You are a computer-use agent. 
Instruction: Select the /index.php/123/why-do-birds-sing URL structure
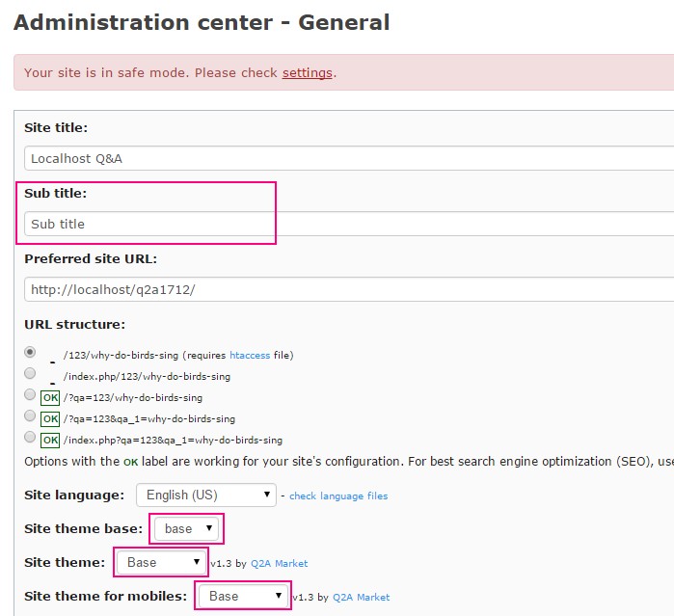[x=30, y=373]
